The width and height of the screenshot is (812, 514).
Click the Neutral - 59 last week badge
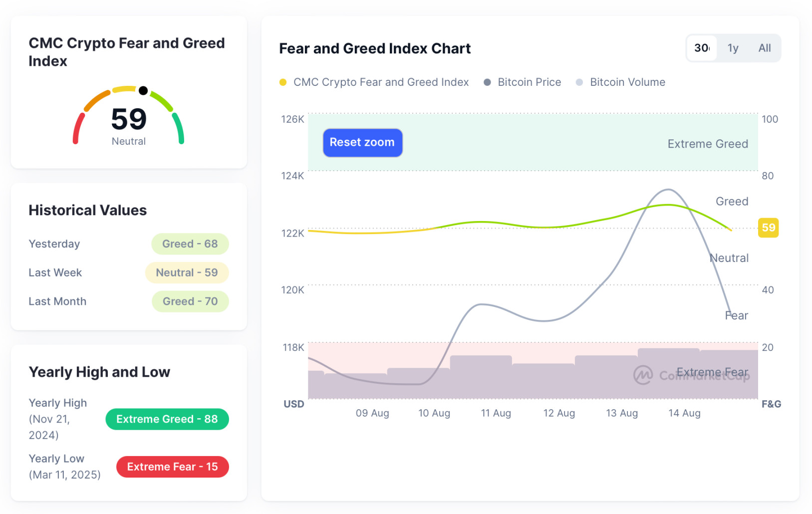point(187,273)
